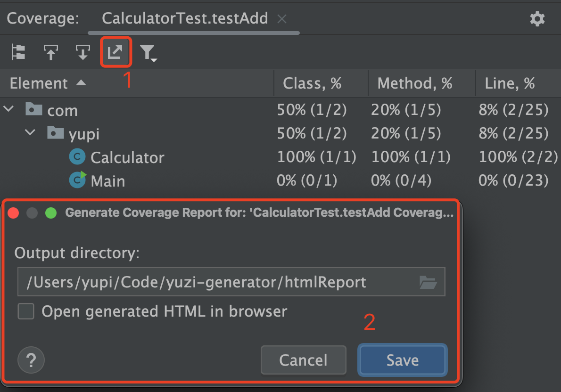Click the Generate Coverage Report export icon
The height and width of the screenshot is (392, 561).
coord(115,52)
